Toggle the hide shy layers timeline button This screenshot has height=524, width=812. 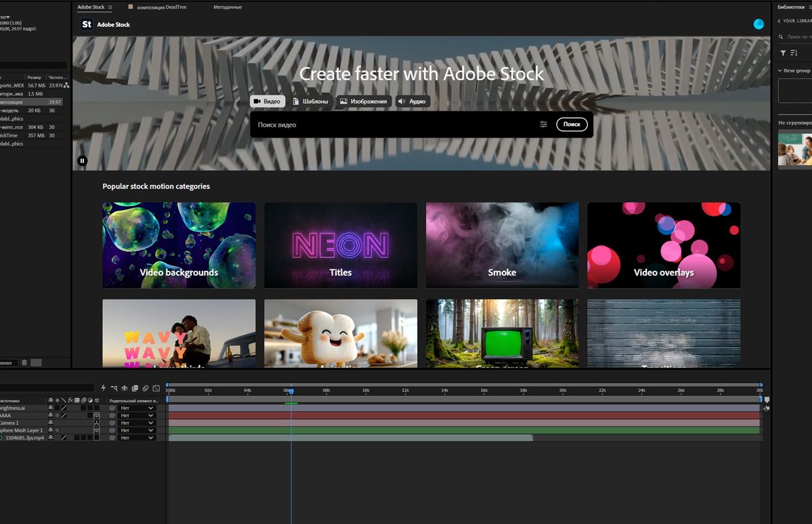(125, 388)
